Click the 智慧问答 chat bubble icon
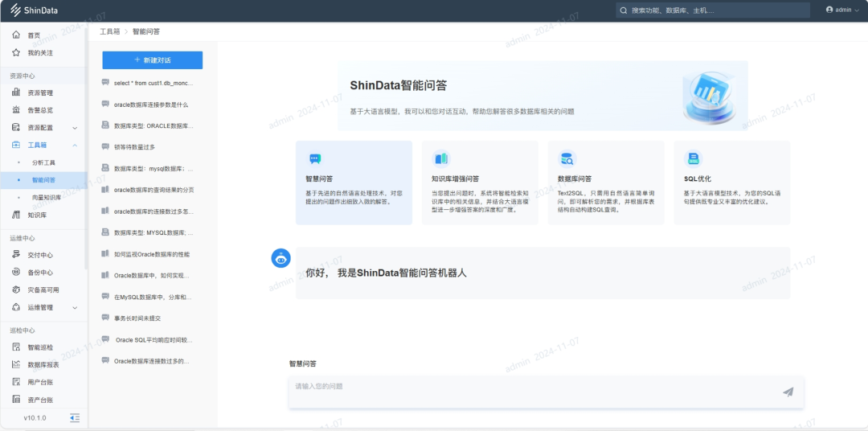This screenshot has width=868, height=431. coord(315,159)
